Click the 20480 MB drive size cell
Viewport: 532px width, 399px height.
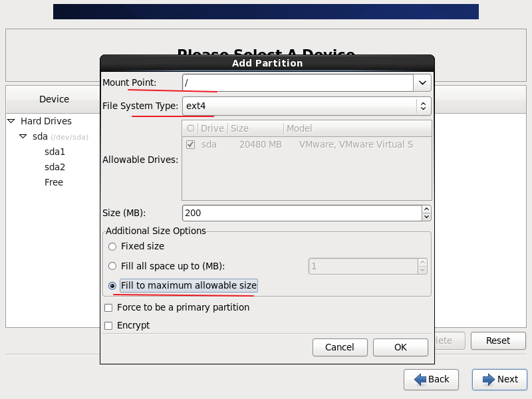[x=261, y=145]
